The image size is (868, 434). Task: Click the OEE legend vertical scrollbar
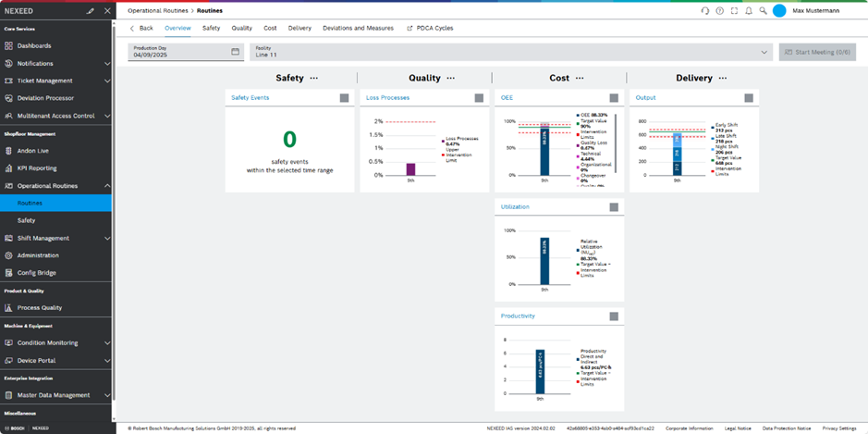(616, 139)
